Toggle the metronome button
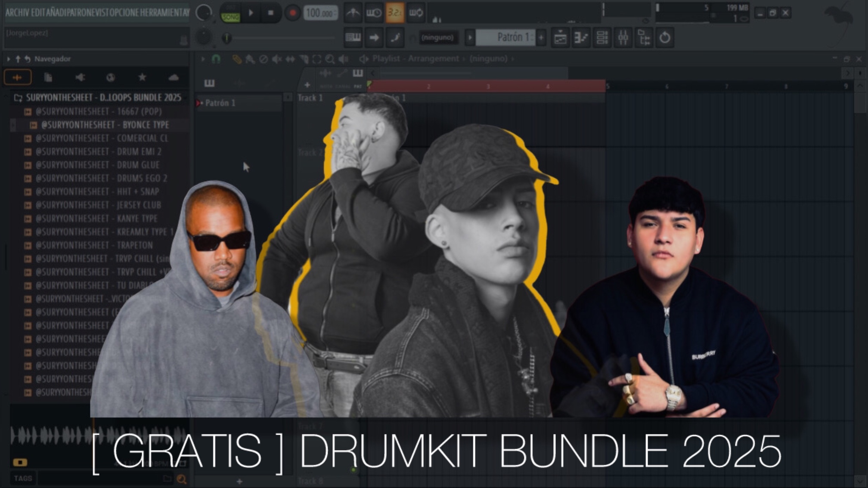The height and width of the screenshot is (488, 868). 353,13
